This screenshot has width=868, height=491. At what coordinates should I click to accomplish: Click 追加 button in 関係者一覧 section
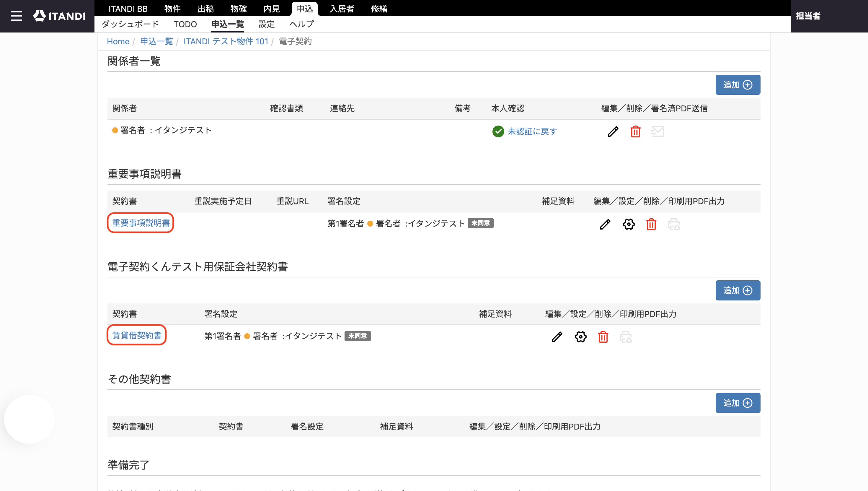(x=738, y=85)
